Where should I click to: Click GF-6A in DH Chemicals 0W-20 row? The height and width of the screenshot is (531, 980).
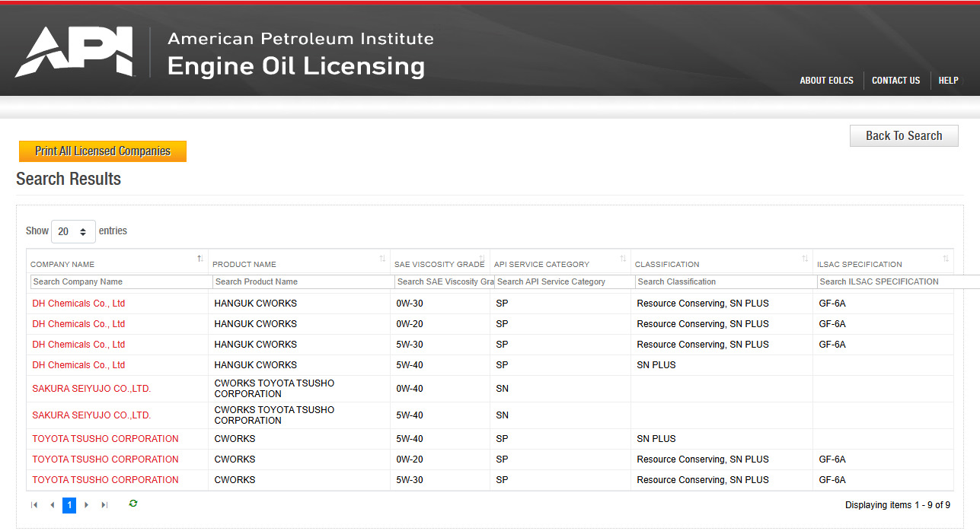click(832, 324)
